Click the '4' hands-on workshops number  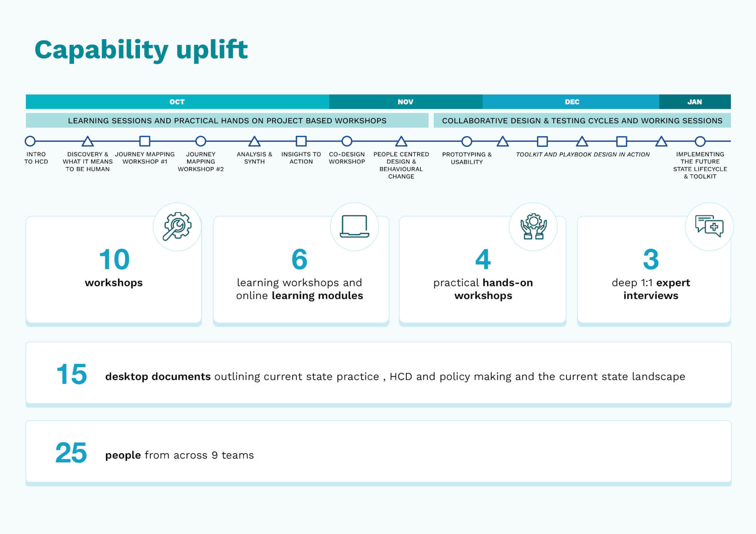pos(483,259)
